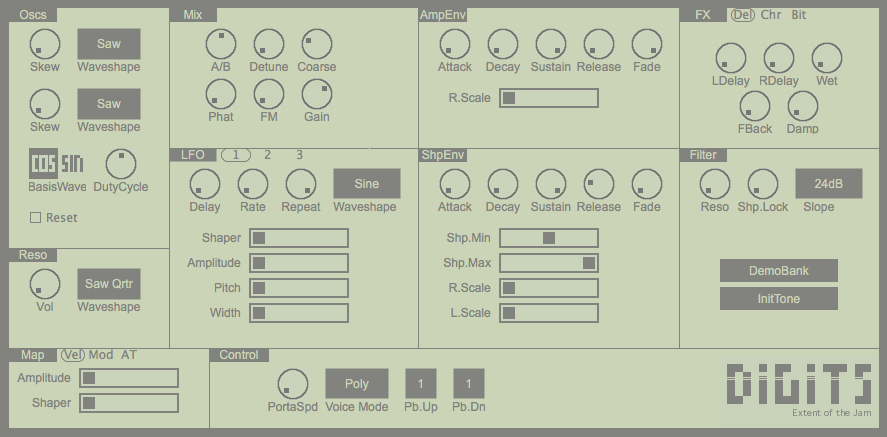The image size is (887, 437).
Task: Change the 24dB filter slope selector
Action: pyautogui.click(x=828, y=184)
